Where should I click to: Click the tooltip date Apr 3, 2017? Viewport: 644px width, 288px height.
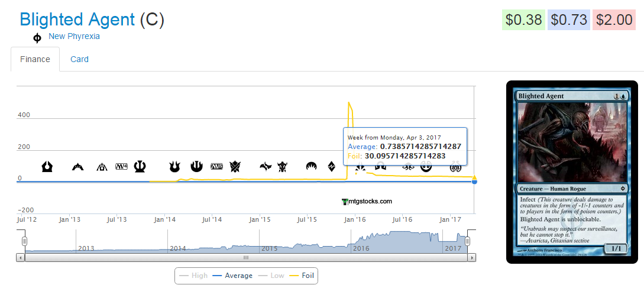[x=394, y=137]
